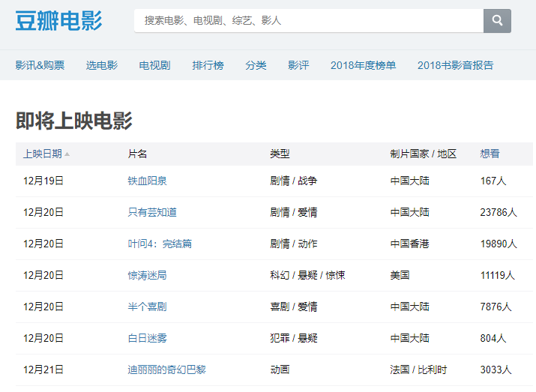Viewport: 536px width, 392px height.
Task: Open the 影讯&购票 nav item
Action: [x=40, y=65]
